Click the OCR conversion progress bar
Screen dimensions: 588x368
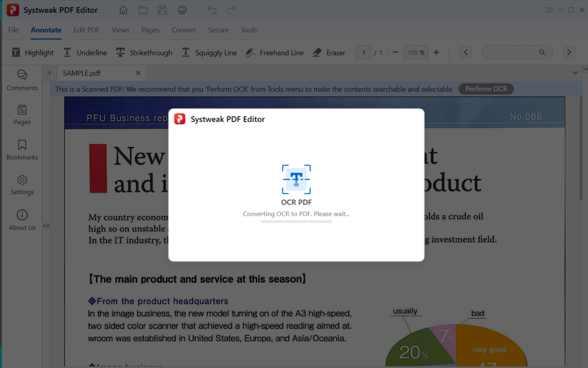coord(296,221)
